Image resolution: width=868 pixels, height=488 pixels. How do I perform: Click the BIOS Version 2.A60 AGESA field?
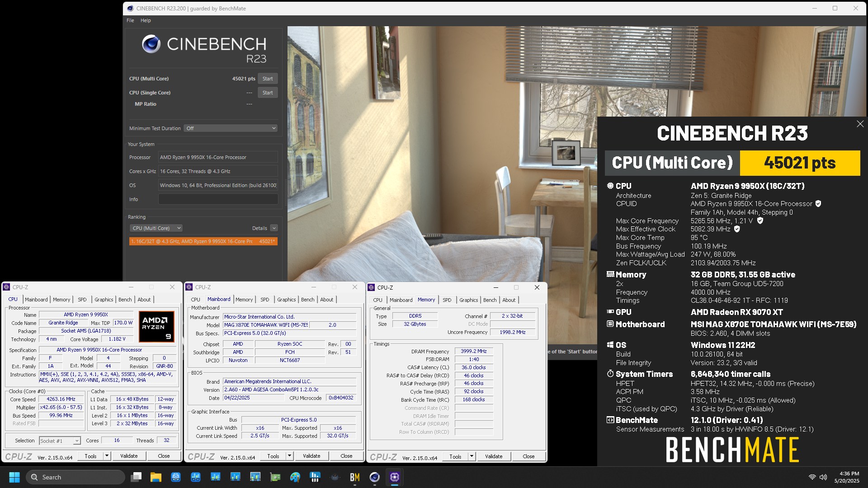290,389
